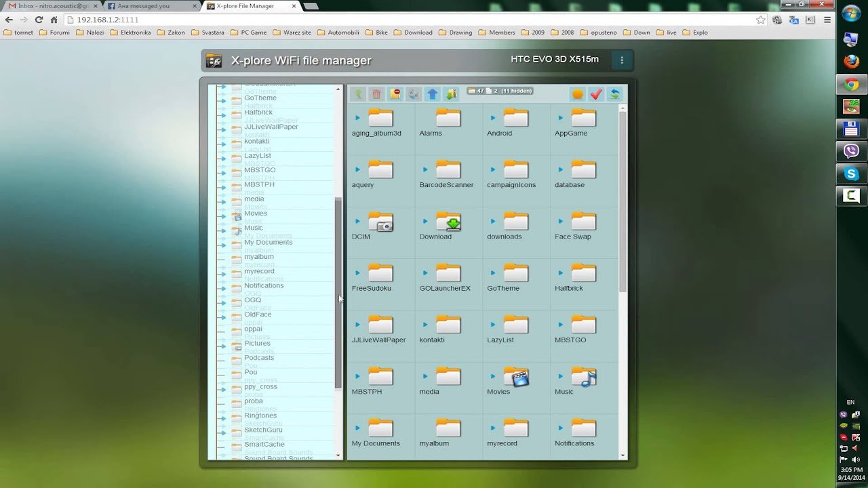Switch to the Gmail Inbox browser tab
868x488 pixels.
pos(52,6)
